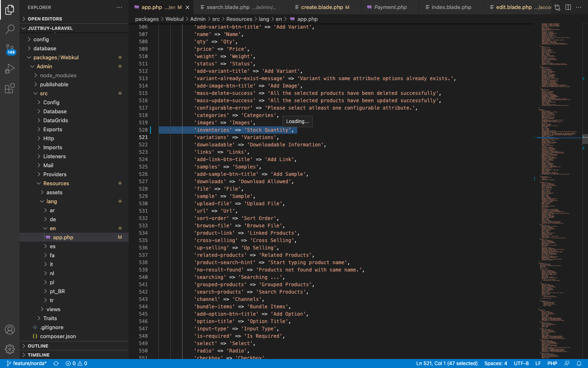This screenshot has width=588, height=368.
Task: Expand the Http folder
Action: (x=74, y=139)
